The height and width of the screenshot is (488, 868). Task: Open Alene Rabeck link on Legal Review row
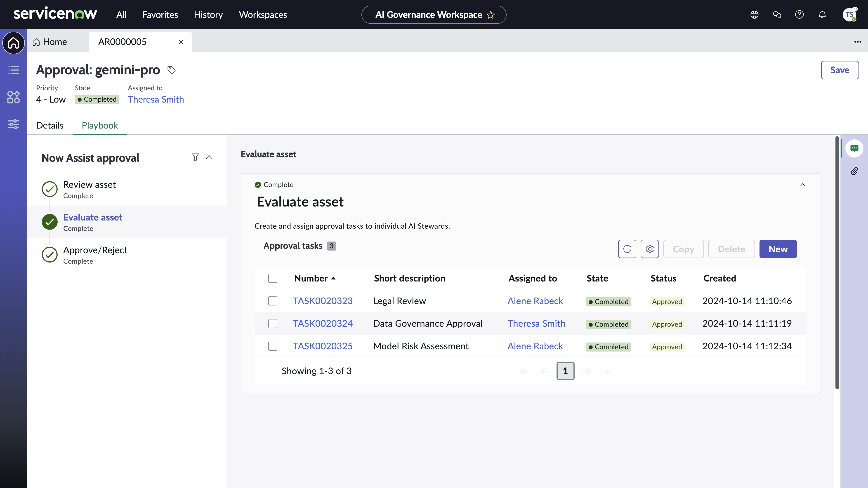pos(535,301)
